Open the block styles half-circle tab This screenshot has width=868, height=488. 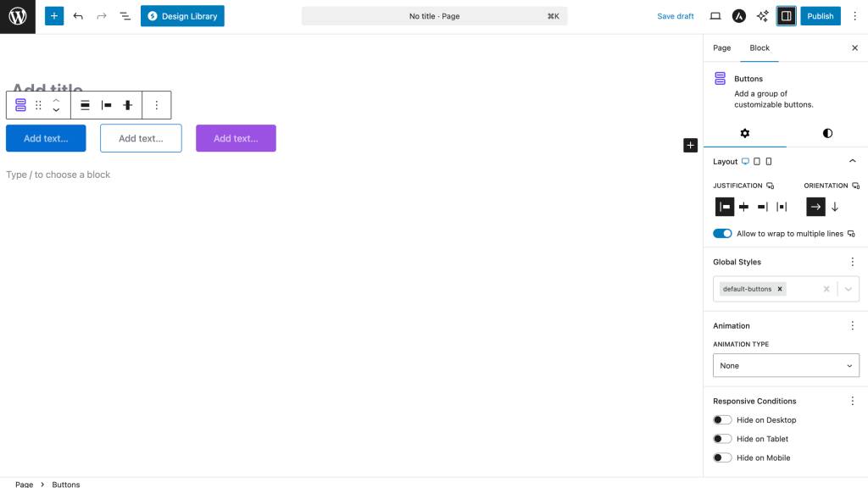tap(827, 133)
